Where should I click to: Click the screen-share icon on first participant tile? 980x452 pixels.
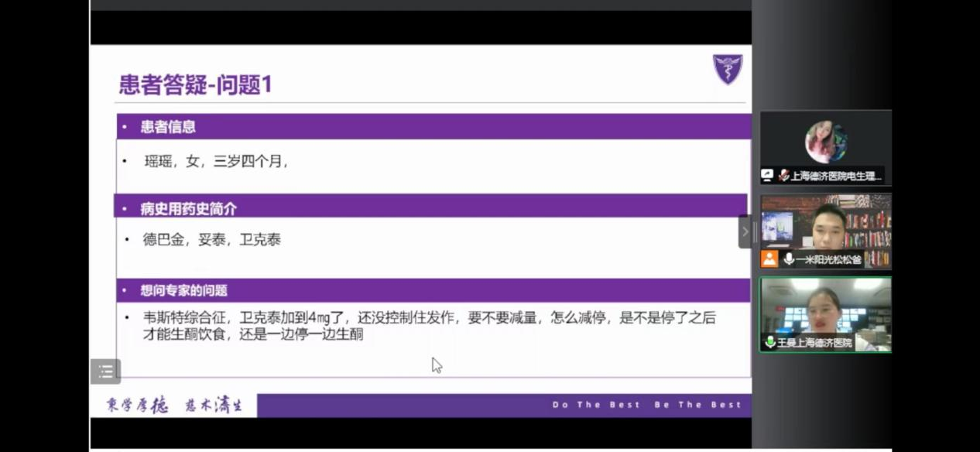click(767, 176)
